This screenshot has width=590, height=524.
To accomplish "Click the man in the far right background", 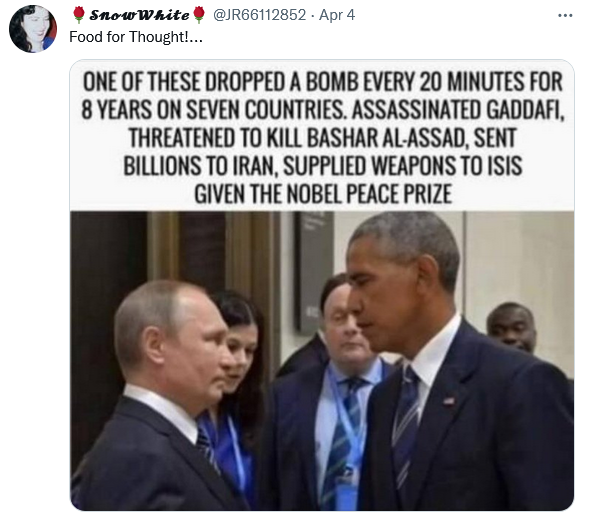I will click(511, 327).
